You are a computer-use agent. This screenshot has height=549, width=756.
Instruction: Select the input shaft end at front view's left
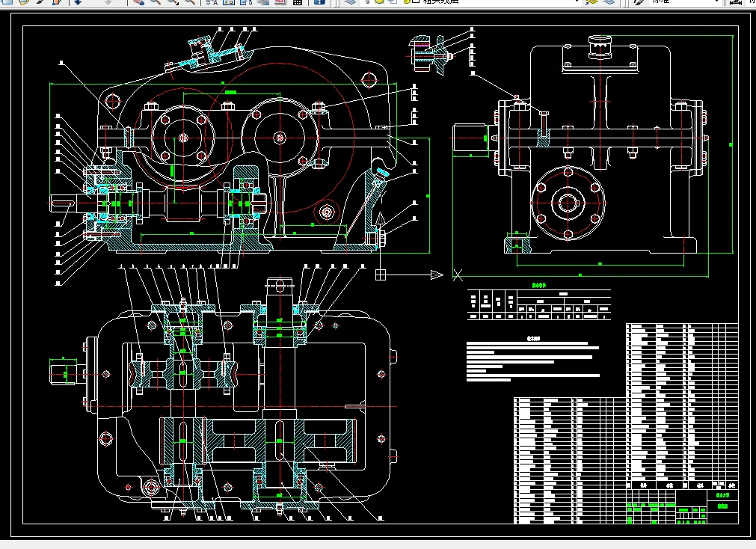click(64, 203)
